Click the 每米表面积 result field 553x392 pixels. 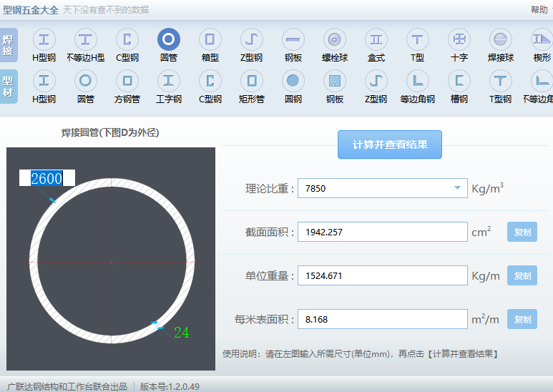[383, 319]
